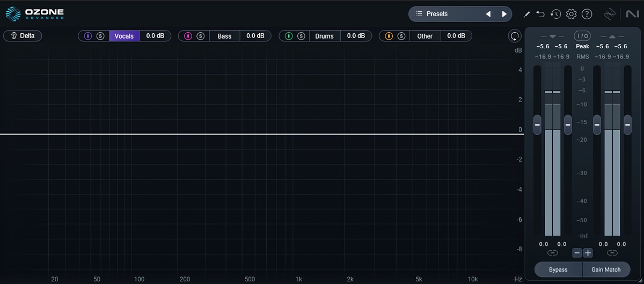Click the circular reset icon above the dB scale
Screen dimensions: 644x284
click(515, 36)
